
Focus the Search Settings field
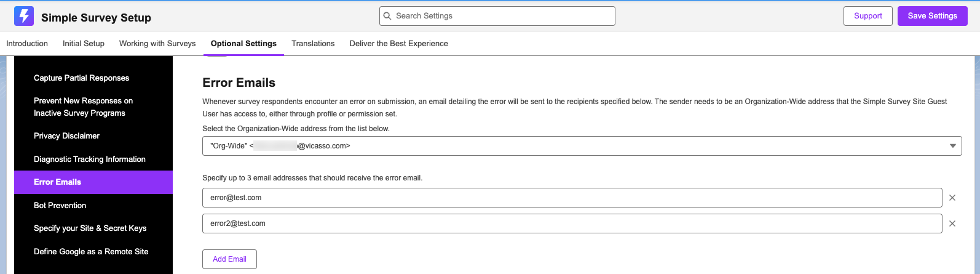point(497,16)
